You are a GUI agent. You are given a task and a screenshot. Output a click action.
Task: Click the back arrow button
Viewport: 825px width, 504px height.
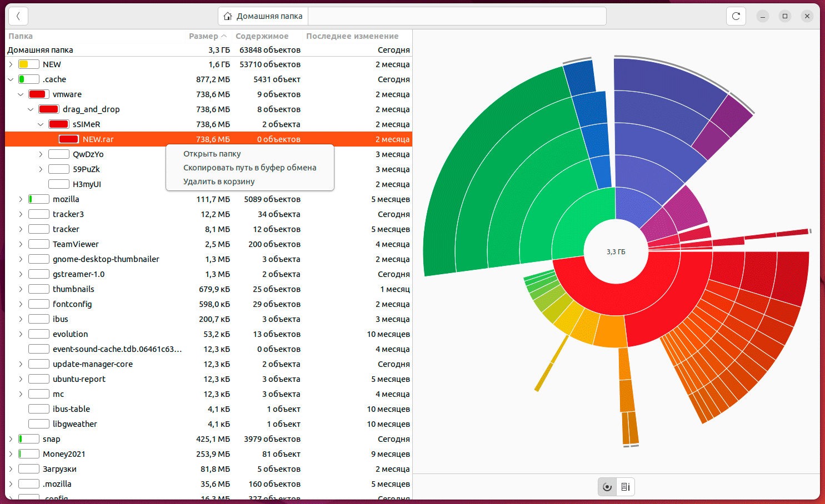coord(18,16)
